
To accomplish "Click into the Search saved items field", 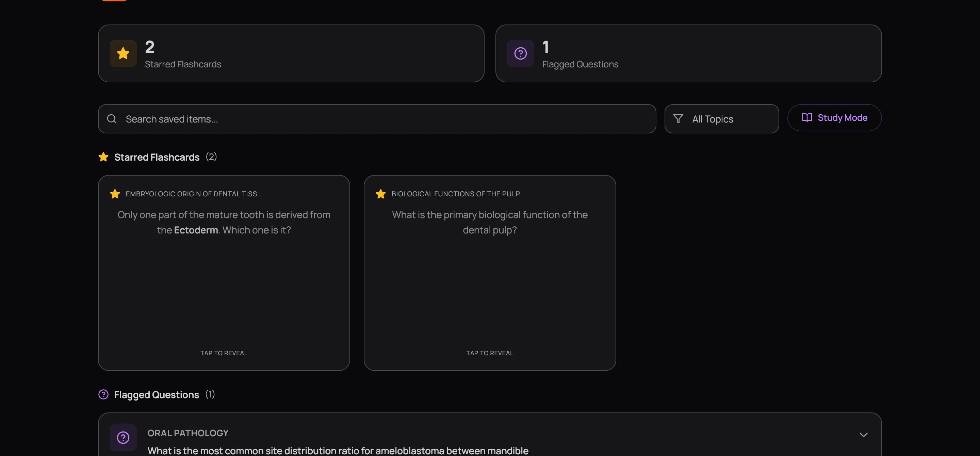I will (x=380, y=119).
